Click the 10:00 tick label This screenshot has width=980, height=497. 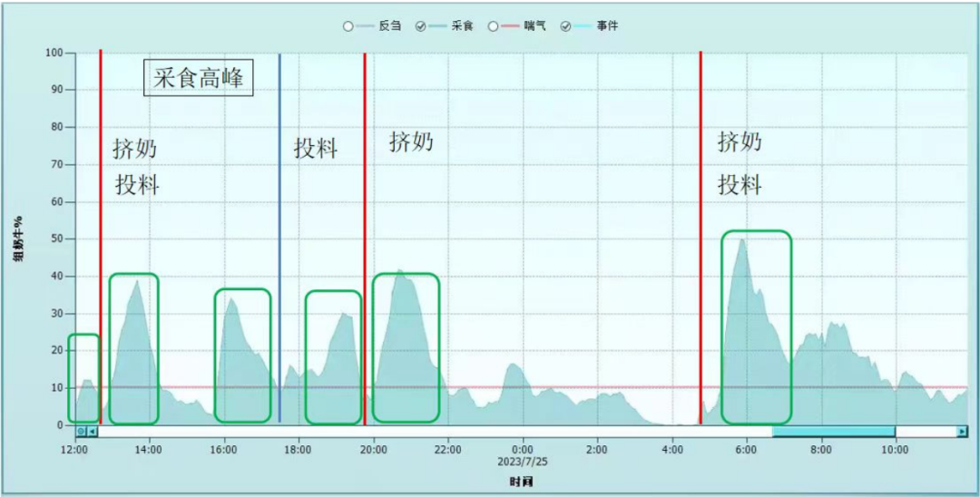point(896,448)
